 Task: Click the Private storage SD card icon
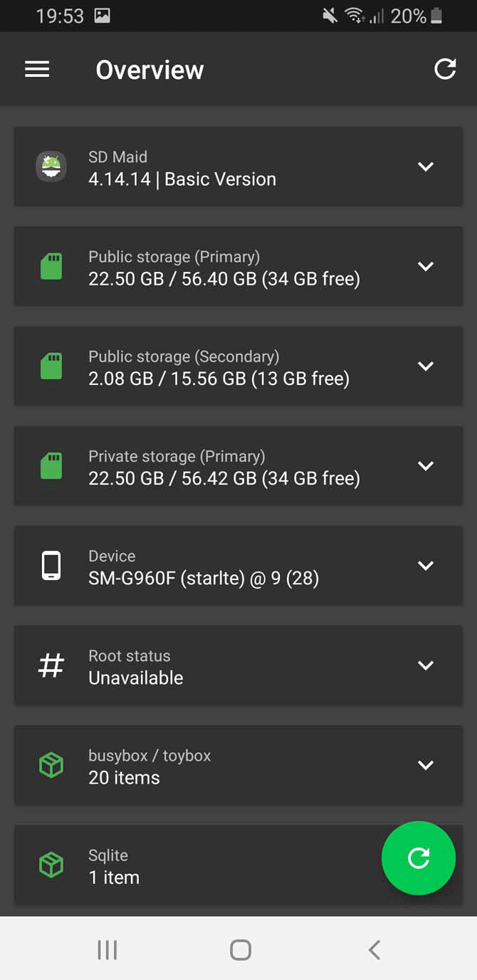[51, 466]
